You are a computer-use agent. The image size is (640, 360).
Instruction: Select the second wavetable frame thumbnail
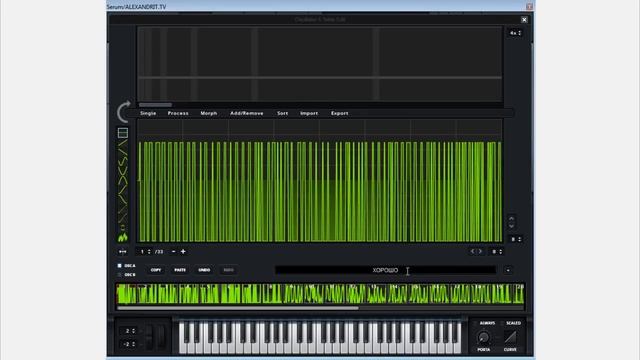pyautogui.click(x=147, y=294)
